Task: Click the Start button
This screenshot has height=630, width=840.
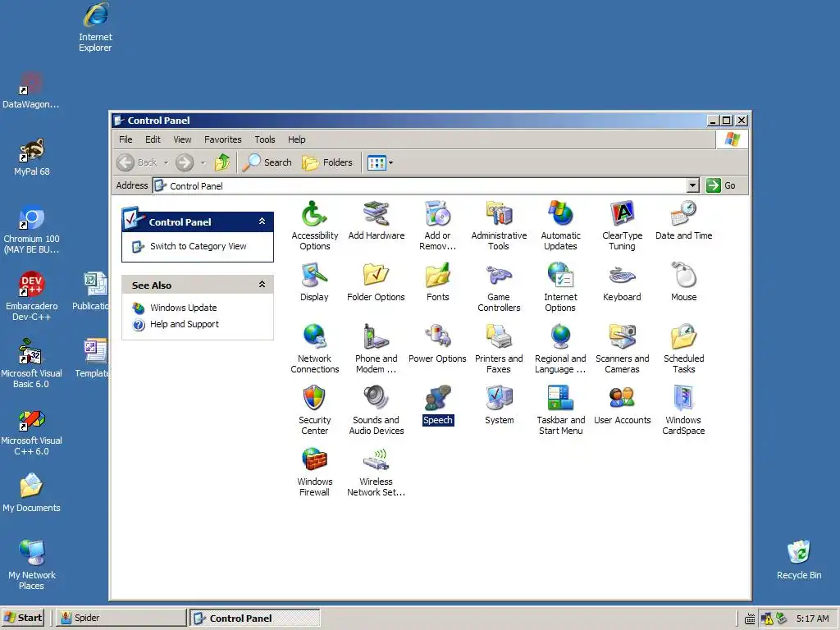Action: [x=22, y=618]
